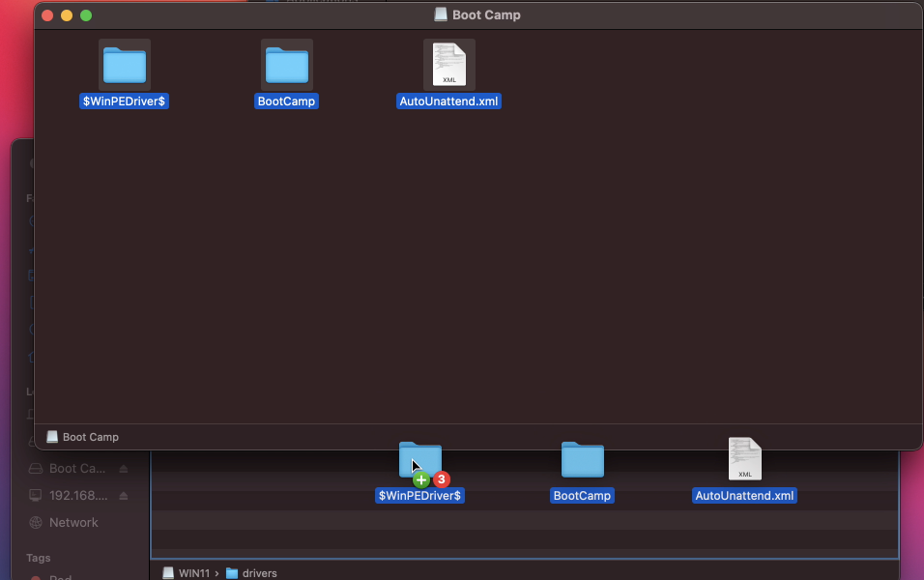Select the BootCamp folder icon in Boot Camp window

click(287, 65)
